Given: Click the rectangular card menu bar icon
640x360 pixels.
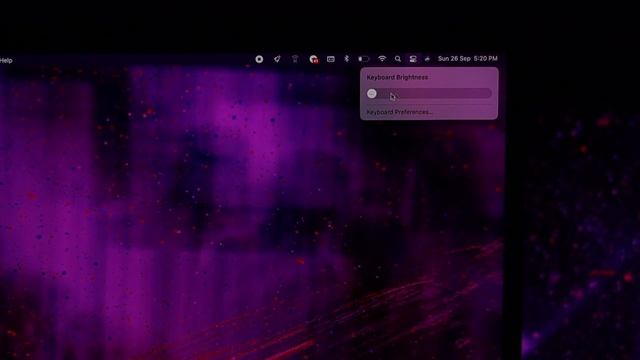Looking at the screenshot, I should 331,59.
